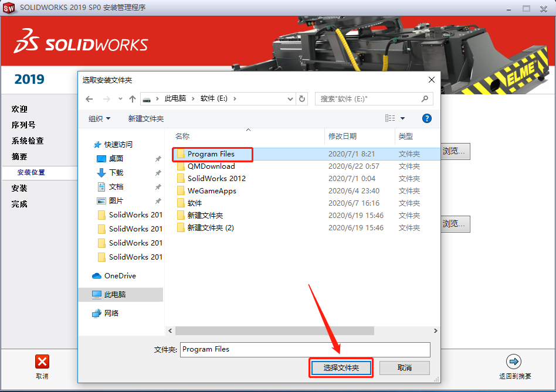The height and width of the screenshot is (392, 556).
Task: Click the back navigation arrow
Action: [89, 98]
